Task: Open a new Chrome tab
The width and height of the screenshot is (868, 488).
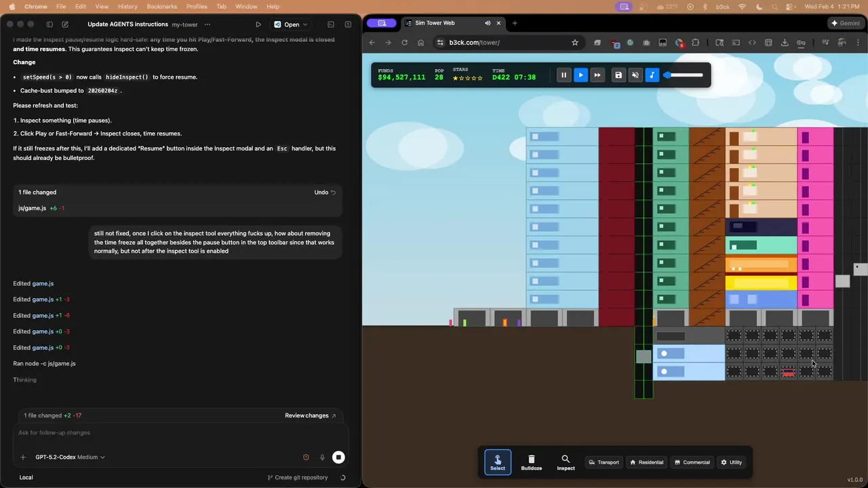Action: pos(515,23)
